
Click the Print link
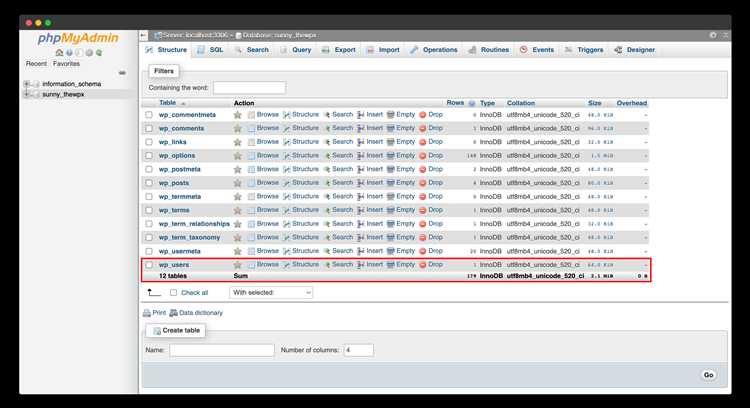pyautogui.click(x=154, y=313)
